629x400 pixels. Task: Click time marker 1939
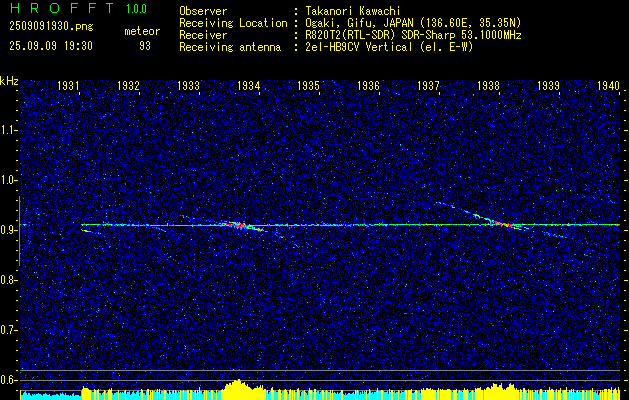tap(548, 85)
